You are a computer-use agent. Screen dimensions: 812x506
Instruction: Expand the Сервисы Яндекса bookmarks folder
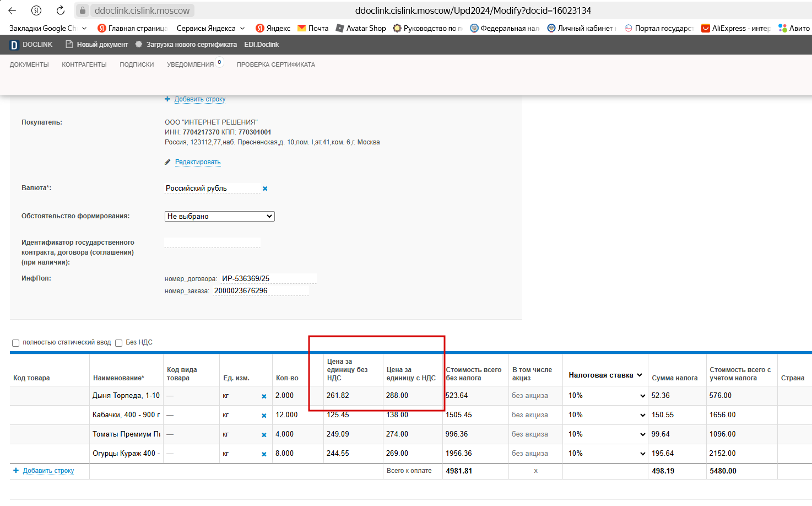tap(211, 28)
